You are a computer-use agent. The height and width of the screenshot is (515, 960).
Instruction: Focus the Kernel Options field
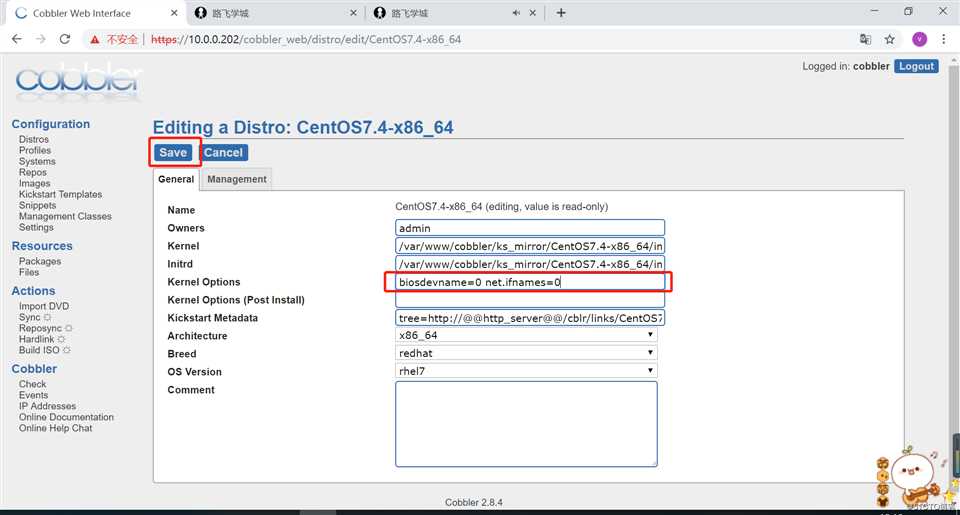pyautogui.click(x=530, y=282)
